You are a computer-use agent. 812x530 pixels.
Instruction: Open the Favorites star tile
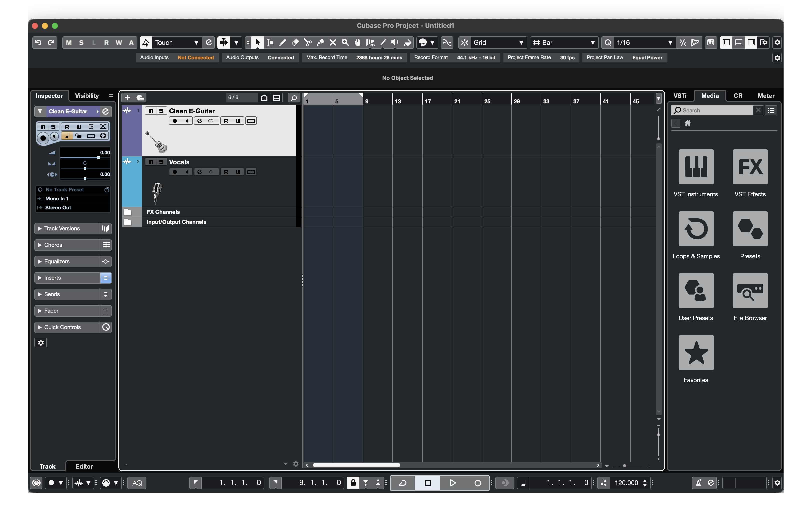696,353
